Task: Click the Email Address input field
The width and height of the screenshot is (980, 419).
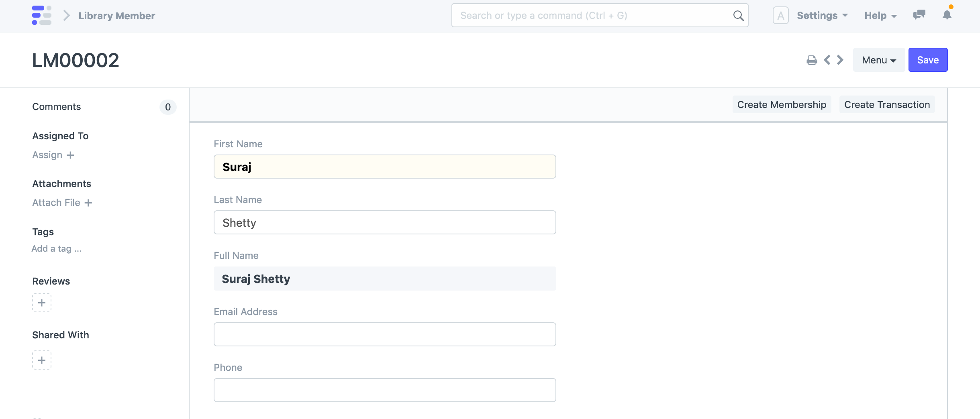Action: 384,334
